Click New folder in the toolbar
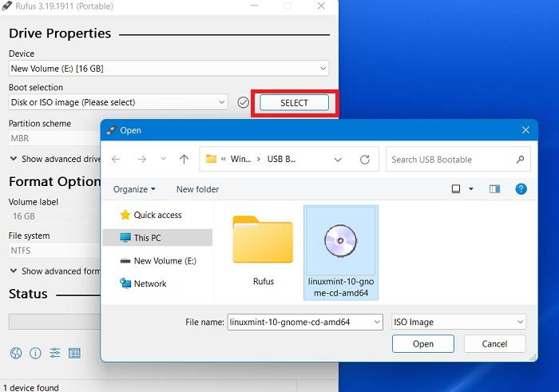This screenshot has height=392, width=559. [x=197, y=189]
